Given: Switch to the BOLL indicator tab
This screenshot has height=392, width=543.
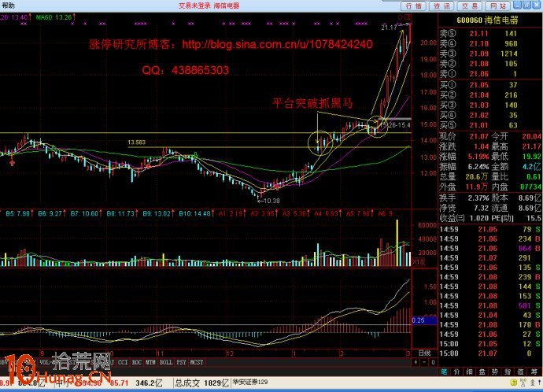Looking at the screenshot, I should click(x=165, y=362).
